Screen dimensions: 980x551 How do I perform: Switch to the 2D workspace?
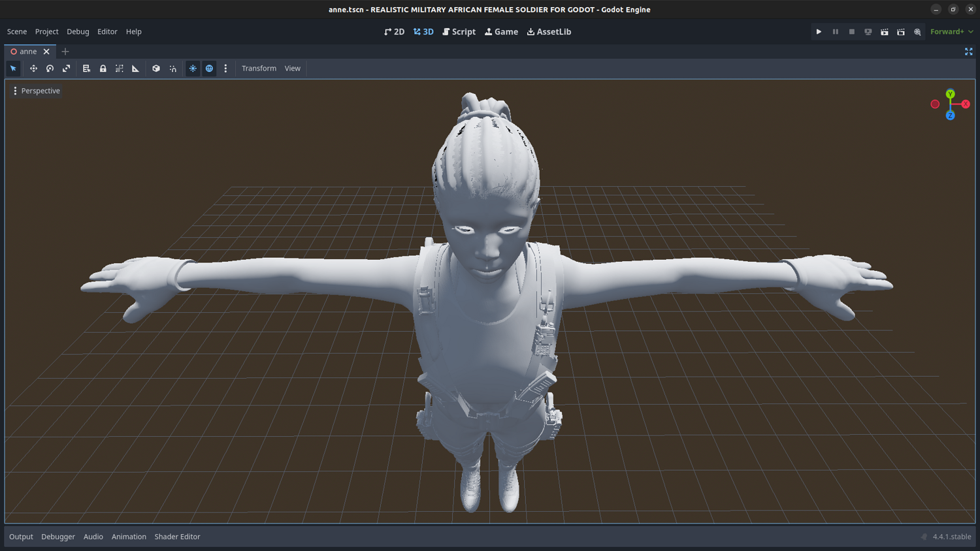(394, 31)
